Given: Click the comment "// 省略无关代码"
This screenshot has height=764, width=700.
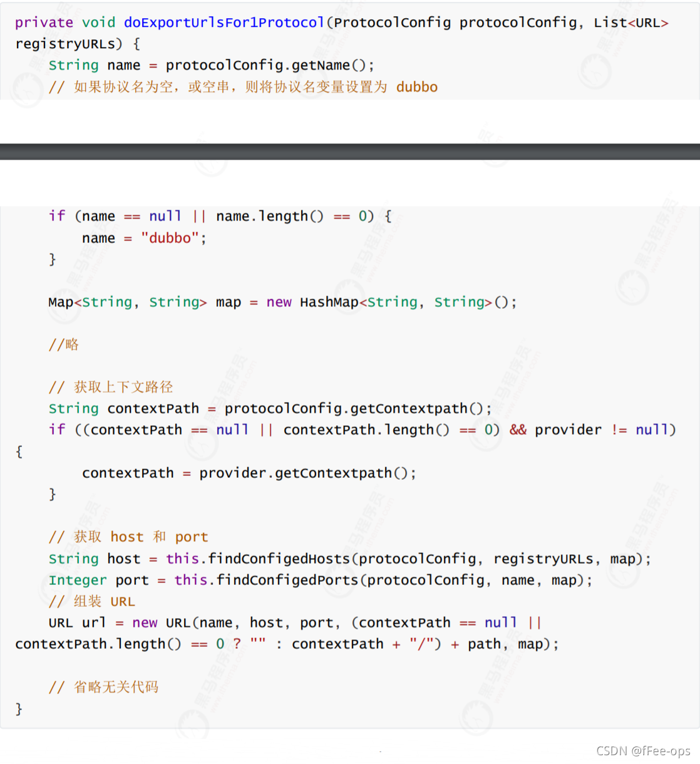Looking at the screenshot, I should (x=103, y=688).
